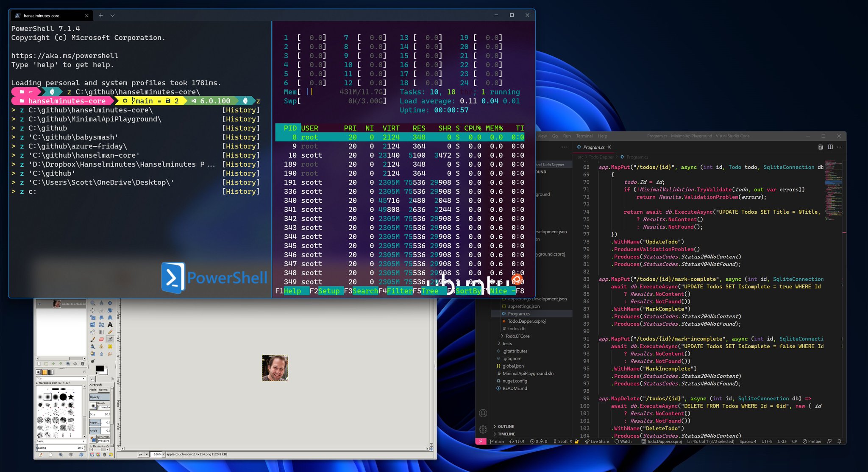Open the main branch indicator in VS Code

[497, 441]
